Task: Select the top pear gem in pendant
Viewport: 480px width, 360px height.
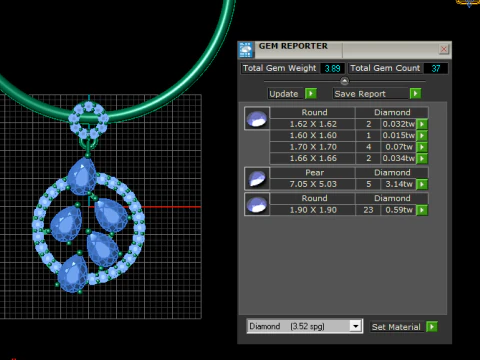Action: [x=82, y=177]
